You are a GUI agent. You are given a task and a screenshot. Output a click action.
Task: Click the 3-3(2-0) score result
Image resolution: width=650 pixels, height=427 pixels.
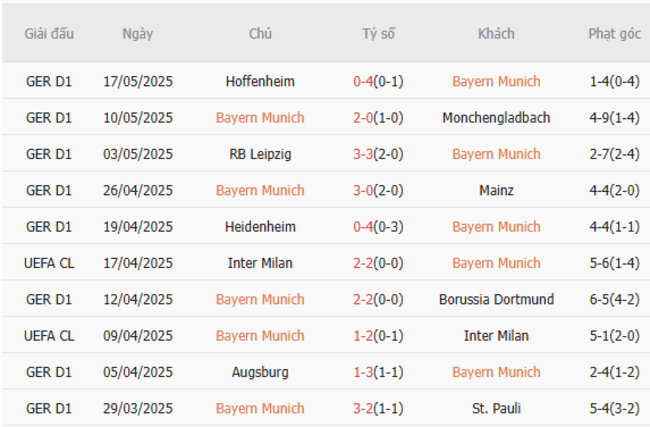click(x=378, y=154)
